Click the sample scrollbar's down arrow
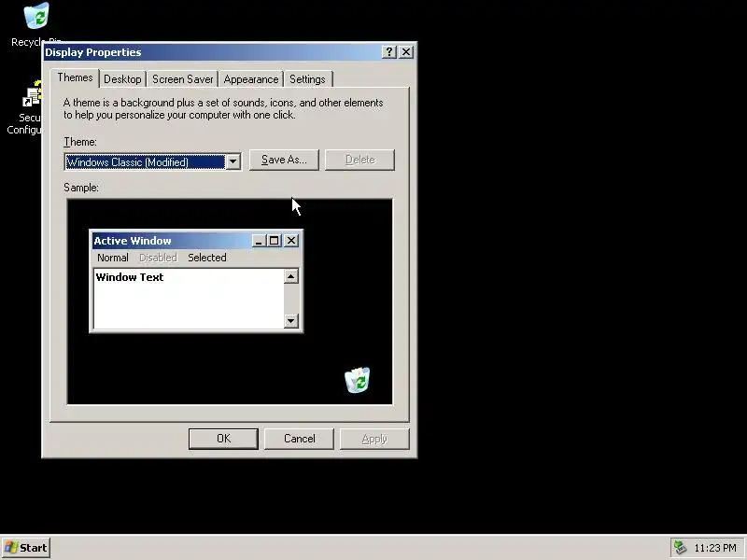 290,321
